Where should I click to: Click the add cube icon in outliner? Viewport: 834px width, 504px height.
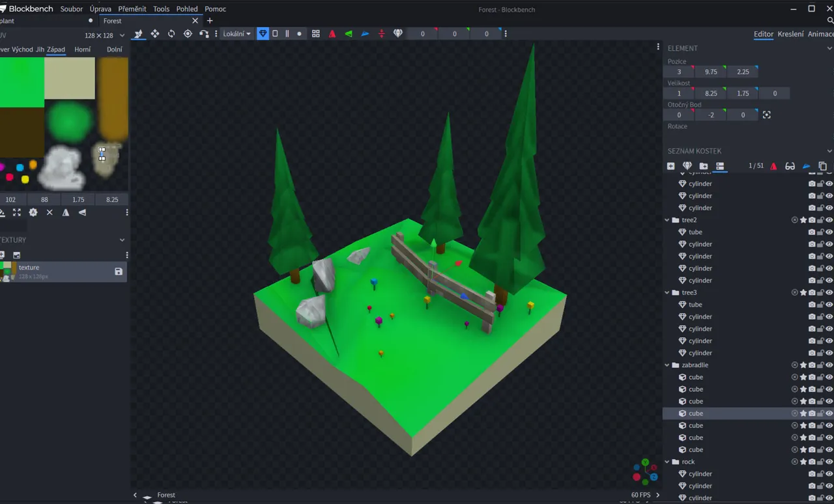670,166
